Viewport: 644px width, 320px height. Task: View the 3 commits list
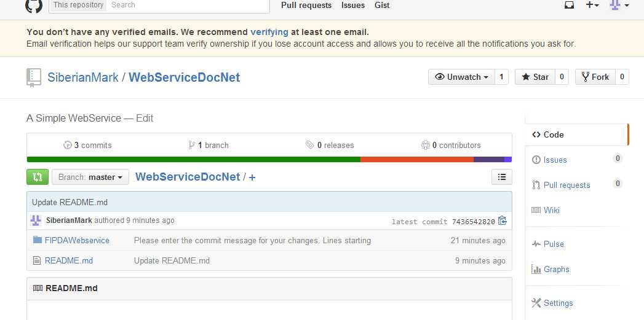point(87,145)
